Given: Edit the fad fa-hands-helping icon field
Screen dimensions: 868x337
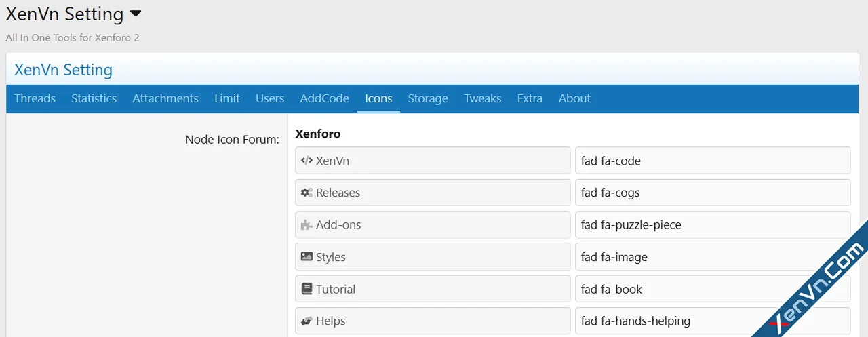Looking at the screenshot, I should 713,321.
